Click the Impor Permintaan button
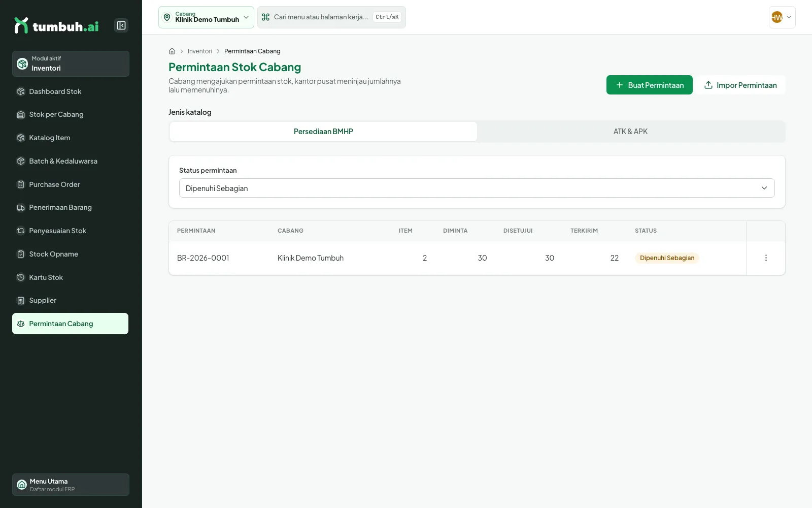Image resolution: width=812 pixels, height=508 pixels. [x=740, y=85]
